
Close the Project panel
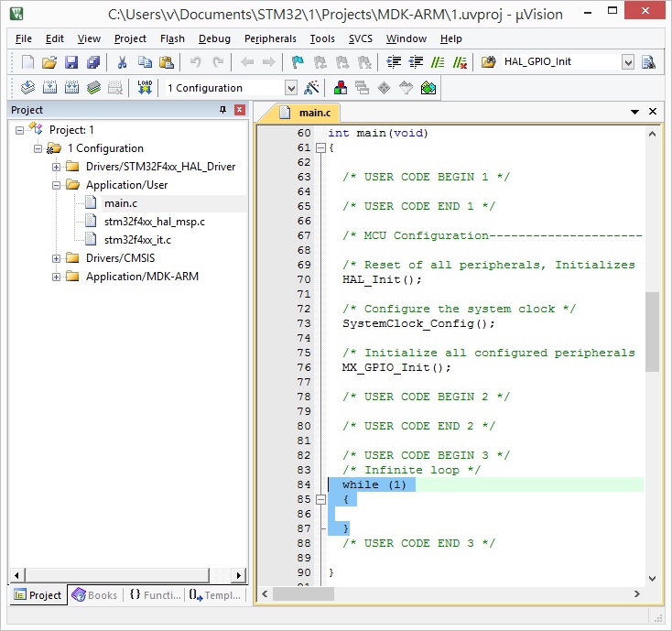pyautogui.click(x=240, y=110)
